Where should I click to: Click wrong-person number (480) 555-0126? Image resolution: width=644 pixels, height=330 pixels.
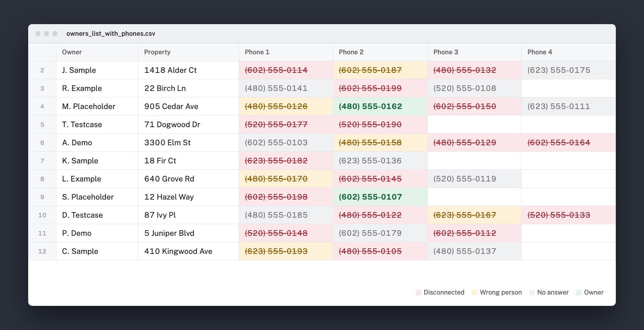[286, 106]
